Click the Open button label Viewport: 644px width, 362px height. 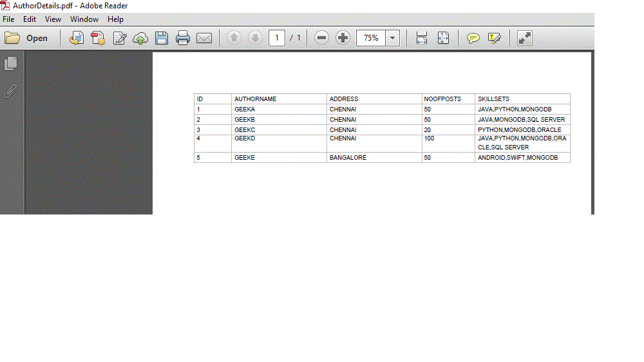click(37, 38)
